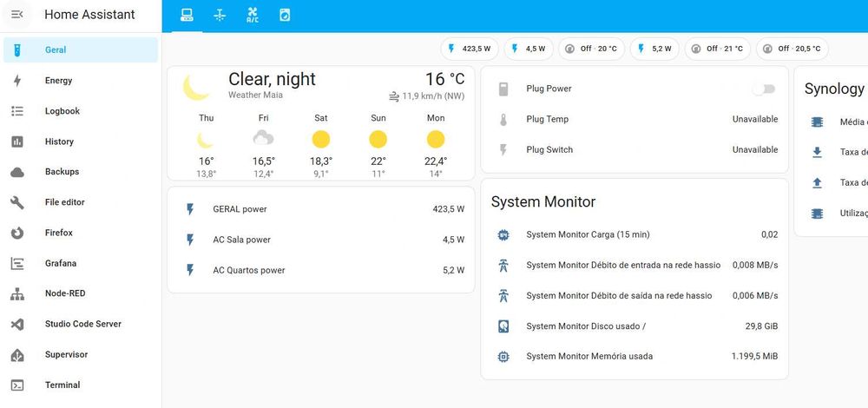This screenshot has height=408, width=868.
Task: Click the cloud icon beside Backups
Action: click(x=17, y=172)
